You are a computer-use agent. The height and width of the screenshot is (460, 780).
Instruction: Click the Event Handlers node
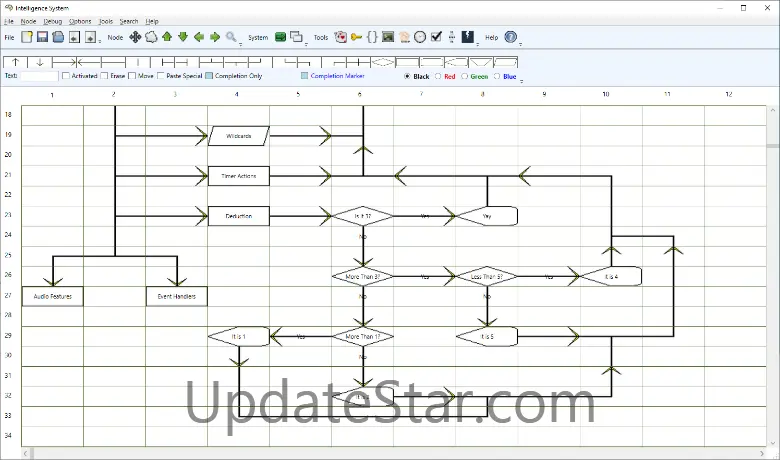pyautogui.click(x=177, y=296)
